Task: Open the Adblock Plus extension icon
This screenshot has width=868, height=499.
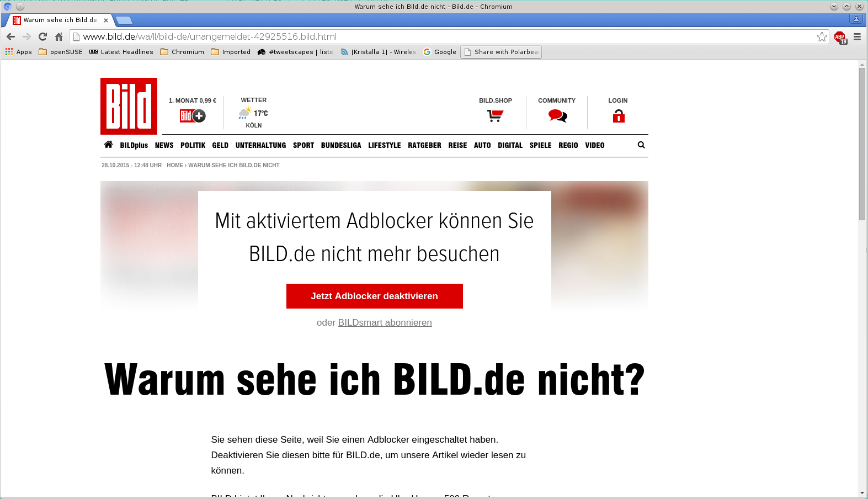Action: (x=840, y=37)
